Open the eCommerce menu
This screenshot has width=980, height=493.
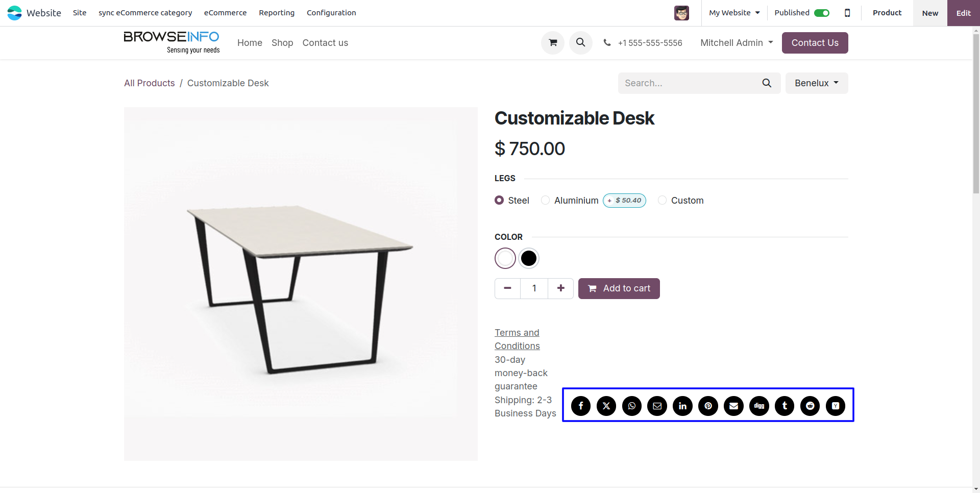tap(225, 13)
